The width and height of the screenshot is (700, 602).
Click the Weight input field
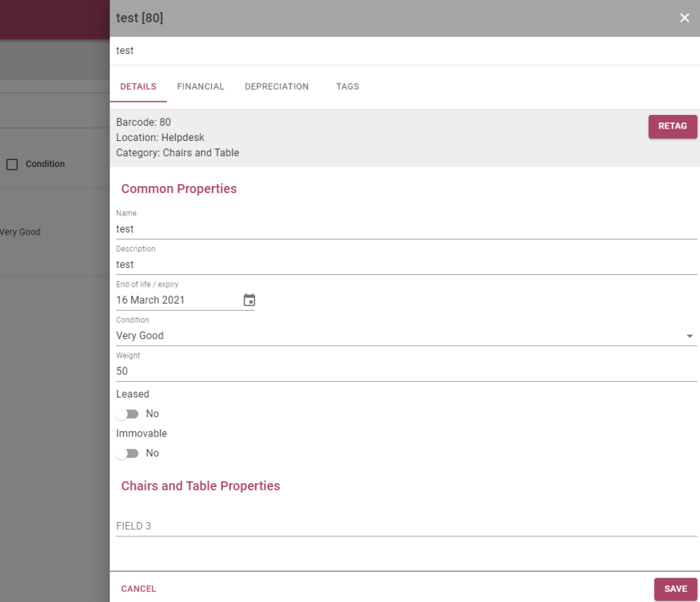coord(406,371)
